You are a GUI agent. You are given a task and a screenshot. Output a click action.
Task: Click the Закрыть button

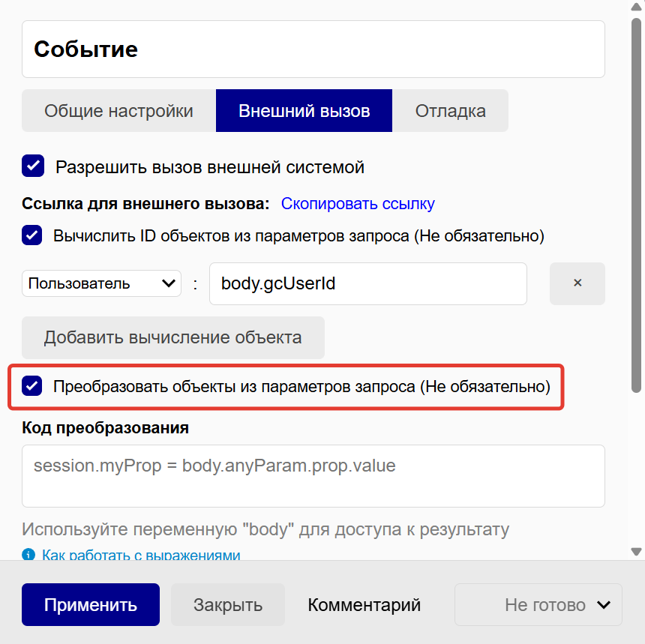[x=227, y=604]
